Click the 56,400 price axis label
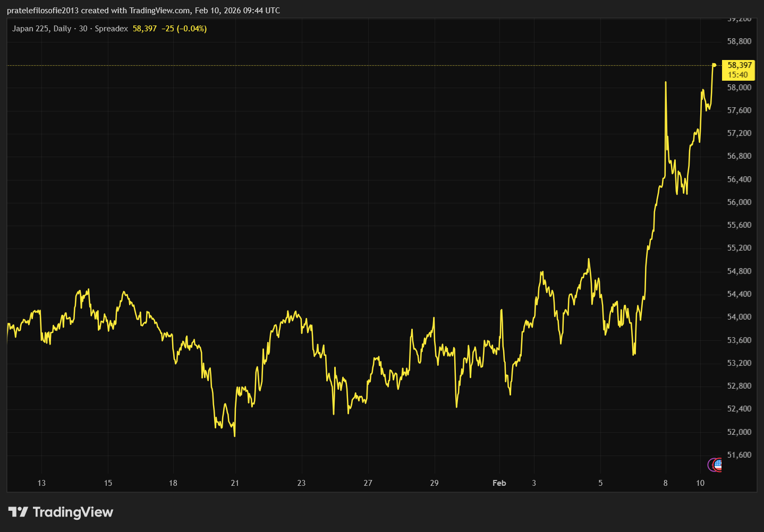 (739, 179)
